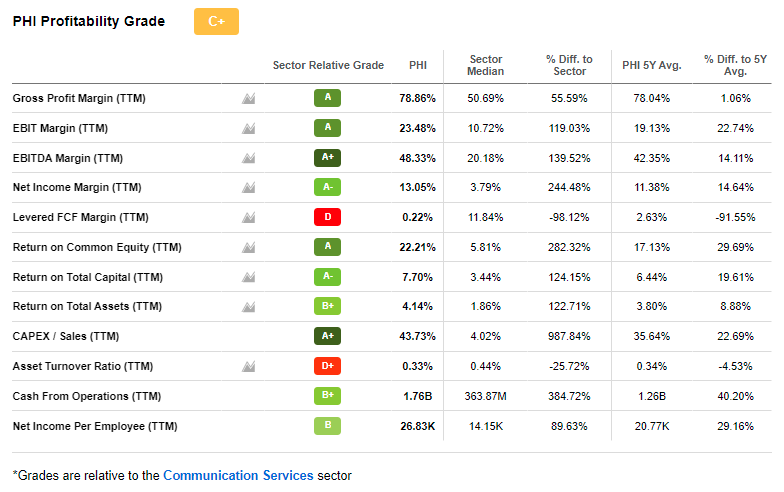Show Net Income Margin chart icon
Image resolution: width=784 pixels, height=492 pixels.
tap(248, 187)
